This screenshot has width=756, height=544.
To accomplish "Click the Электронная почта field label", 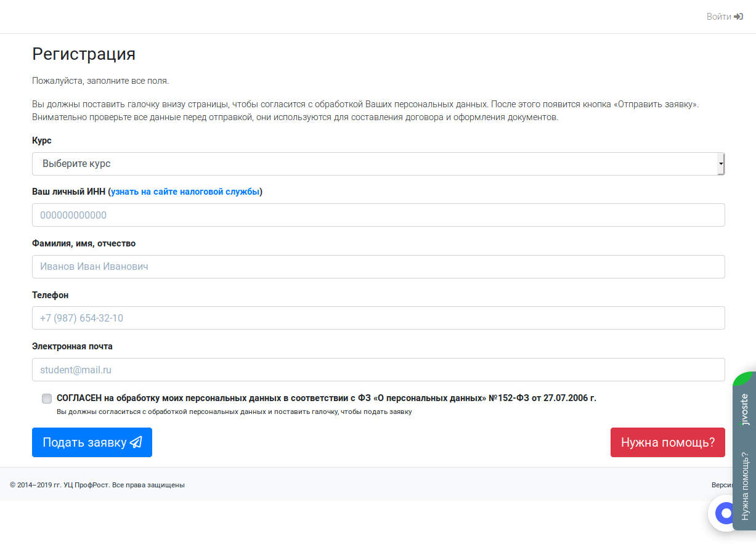I will click(72, 346).
